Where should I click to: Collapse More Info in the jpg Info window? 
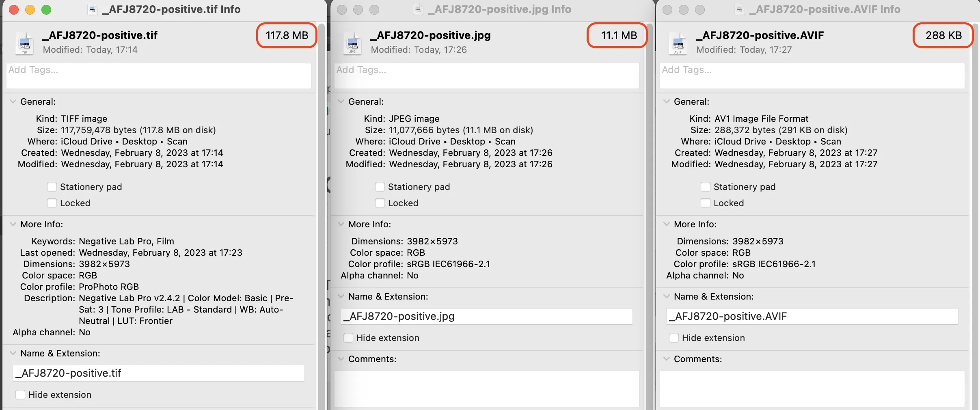341,224
